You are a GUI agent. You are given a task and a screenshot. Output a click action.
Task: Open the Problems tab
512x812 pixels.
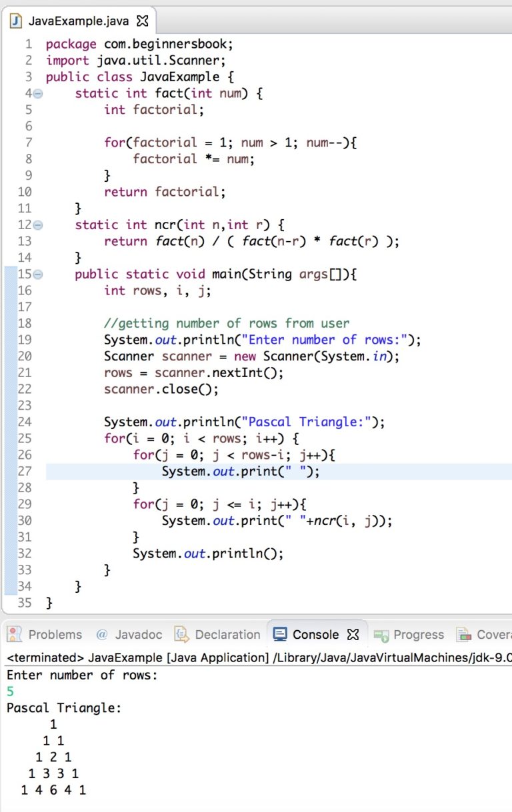[x=45, y=634]
